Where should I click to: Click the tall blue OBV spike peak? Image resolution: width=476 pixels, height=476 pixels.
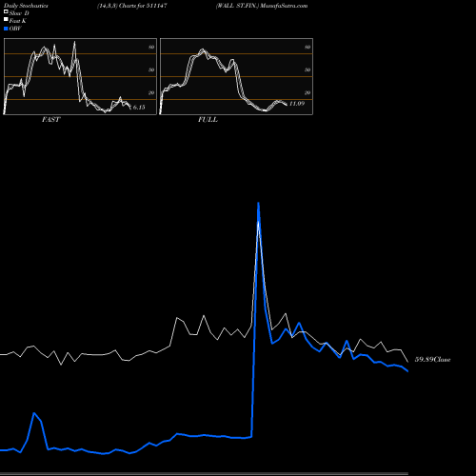259,203
